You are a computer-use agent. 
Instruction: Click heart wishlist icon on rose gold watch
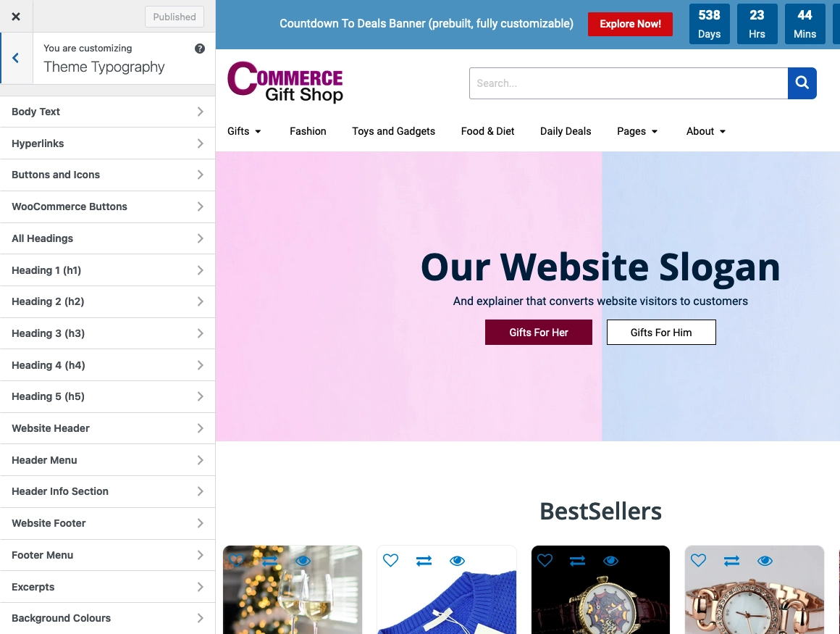(698, 561)
